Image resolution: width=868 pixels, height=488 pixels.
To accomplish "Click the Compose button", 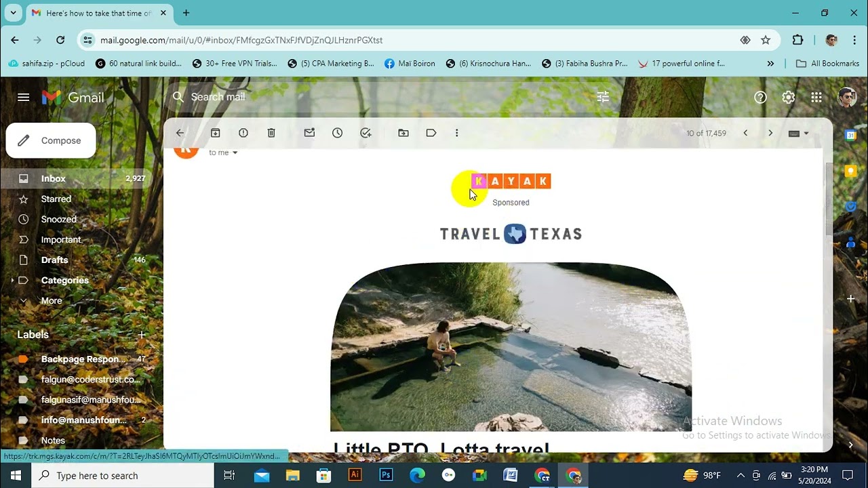I will point(51,141).
